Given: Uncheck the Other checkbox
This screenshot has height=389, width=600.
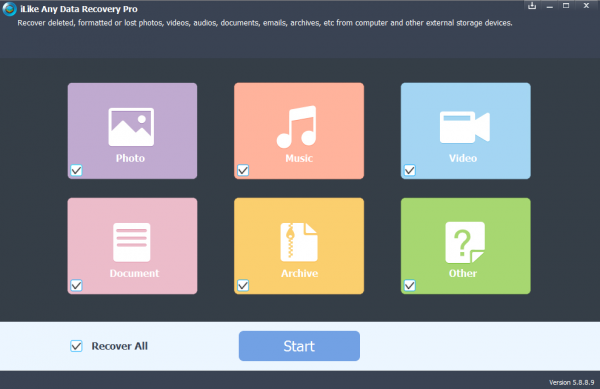Looking at the screenshot, I should pos(410,285).
